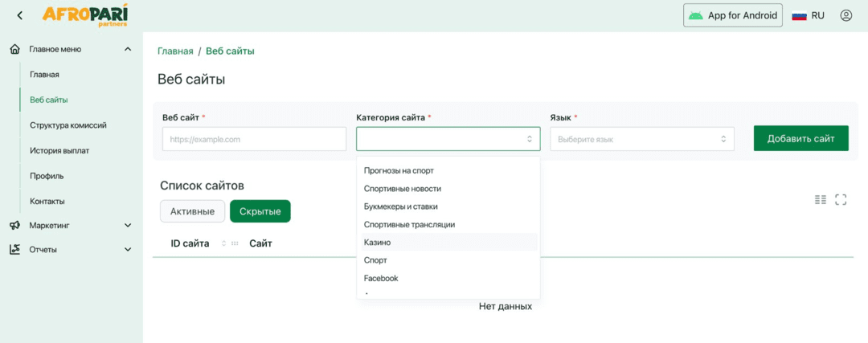Click the Russian flag icon
This screenshot has width=868, height=343.
pos(799,15)
